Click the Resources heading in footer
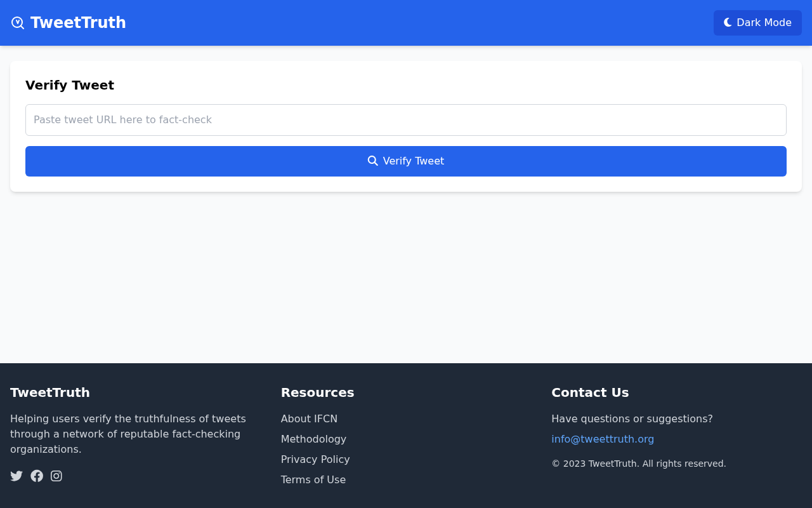 tap(317, 392)
